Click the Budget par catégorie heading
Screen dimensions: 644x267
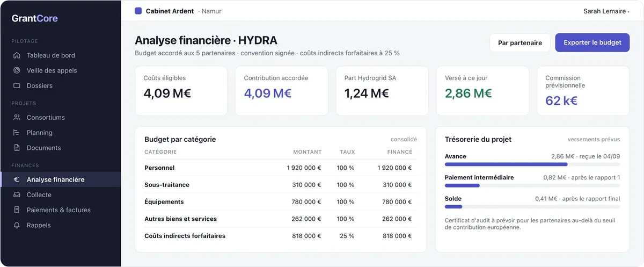[x=180, y=139]
